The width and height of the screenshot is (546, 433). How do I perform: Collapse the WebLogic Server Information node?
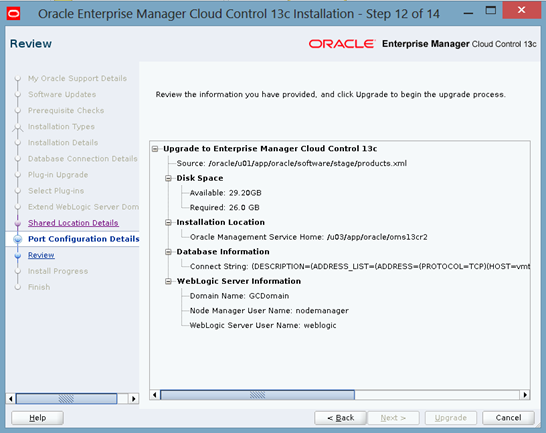click(169, 281)
